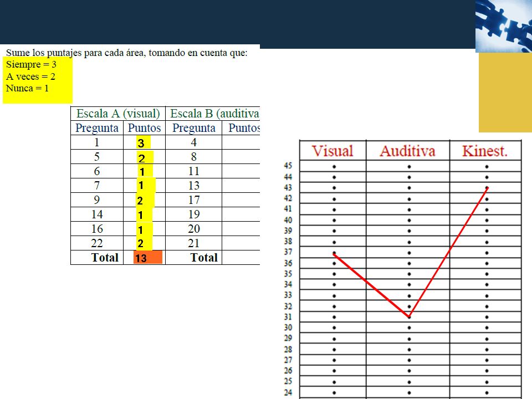Click question number 14 in Escala A

pyautogui.click(x=97, y=214)
